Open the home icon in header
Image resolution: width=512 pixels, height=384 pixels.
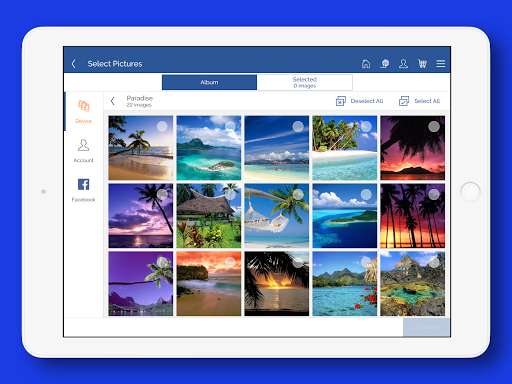tap(366, 64)
